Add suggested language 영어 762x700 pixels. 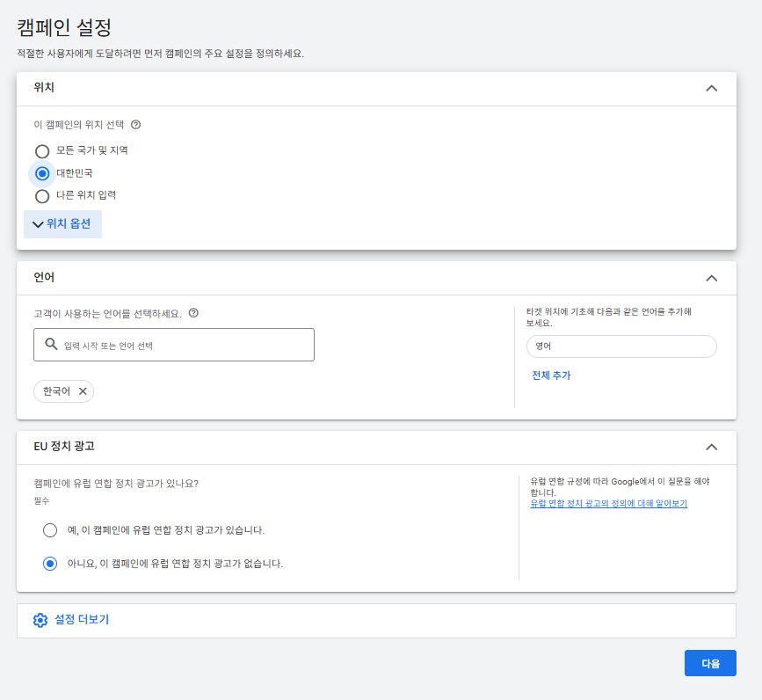click(x=620, y=346)
